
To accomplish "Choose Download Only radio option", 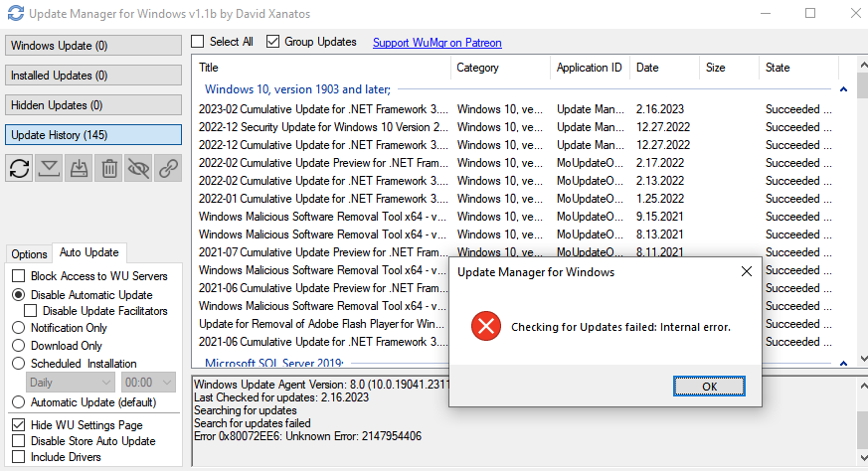I will click(x=18, y=346).
